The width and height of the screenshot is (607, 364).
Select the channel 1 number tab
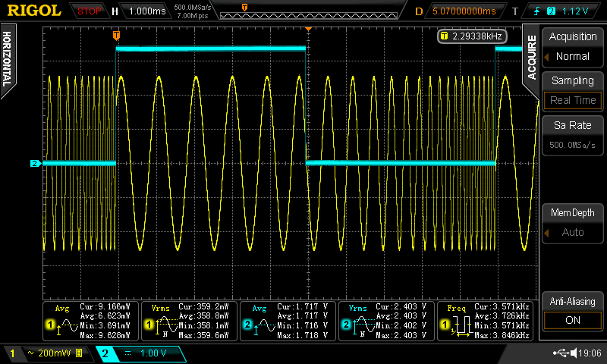point(12,353)
